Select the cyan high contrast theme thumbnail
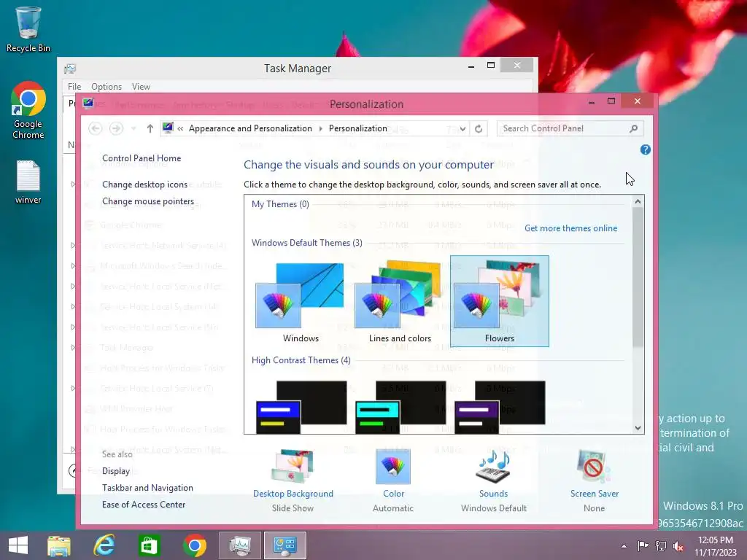Viewport: 747px width, 560px height. point(400,407)
